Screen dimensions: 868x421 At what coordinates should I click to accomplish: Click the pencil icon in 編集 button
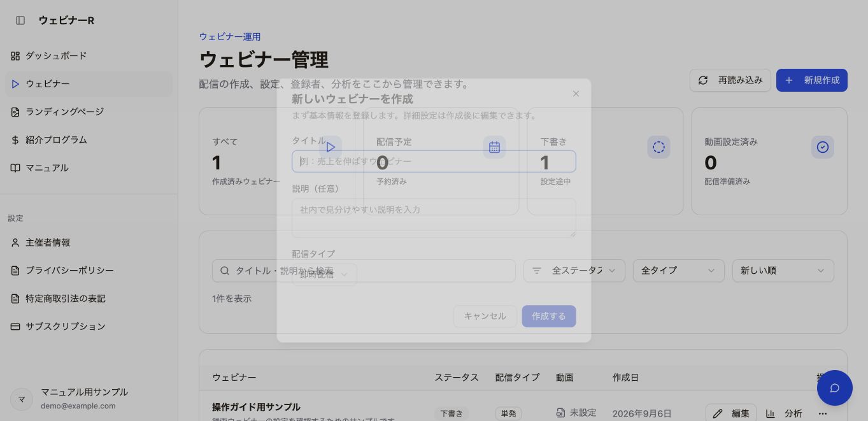click(718, 414)
